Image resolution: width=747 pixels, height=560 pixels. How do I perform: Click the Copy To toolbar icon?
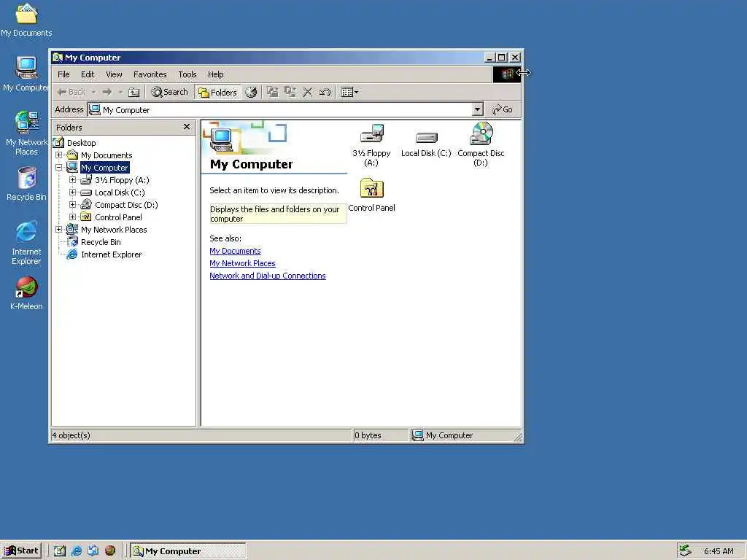coord(290,92)
